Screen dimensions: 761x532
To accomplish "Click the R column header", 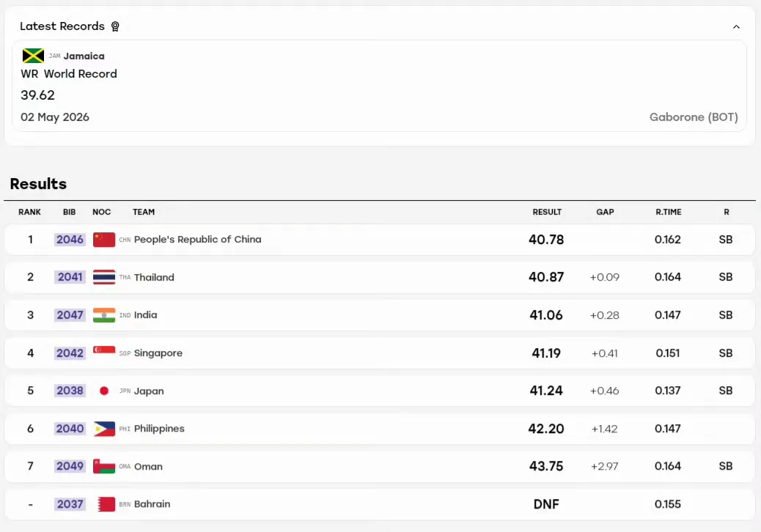I will (727, 212).
